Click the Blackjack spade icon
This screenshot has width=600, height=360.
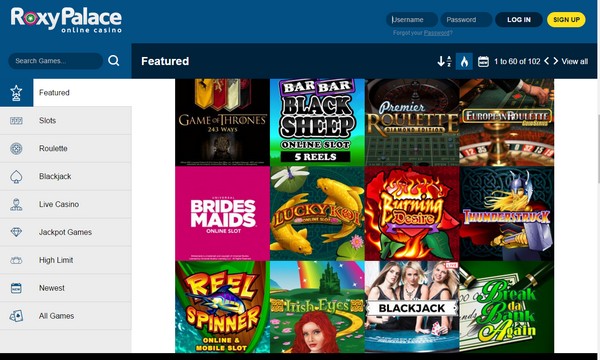16,176
